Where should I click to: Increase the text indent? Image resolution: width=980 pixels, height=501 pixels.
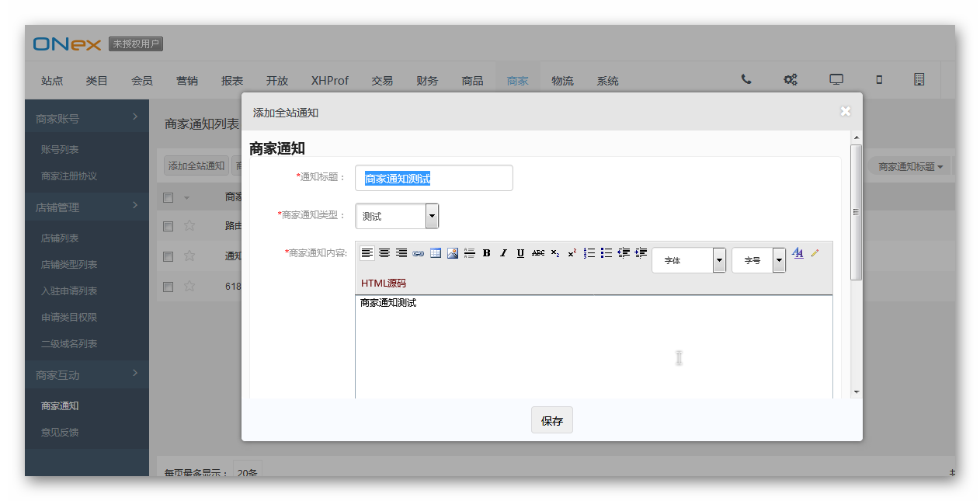click(x=641, y=253)
